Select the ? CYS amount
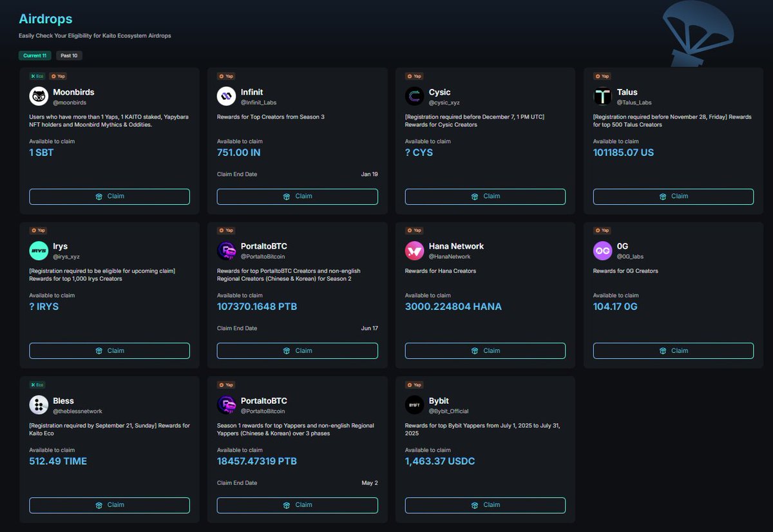This screenshot has height=532, width=773. 419,153
